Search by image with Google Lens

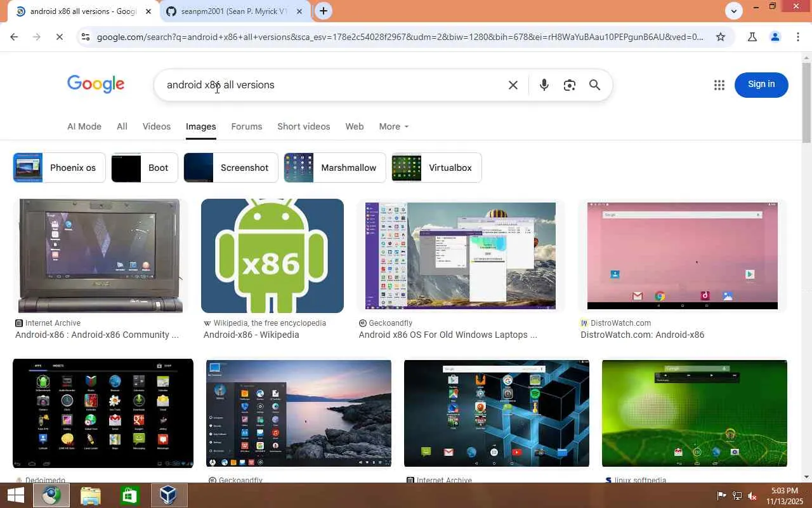coord(570,85)
